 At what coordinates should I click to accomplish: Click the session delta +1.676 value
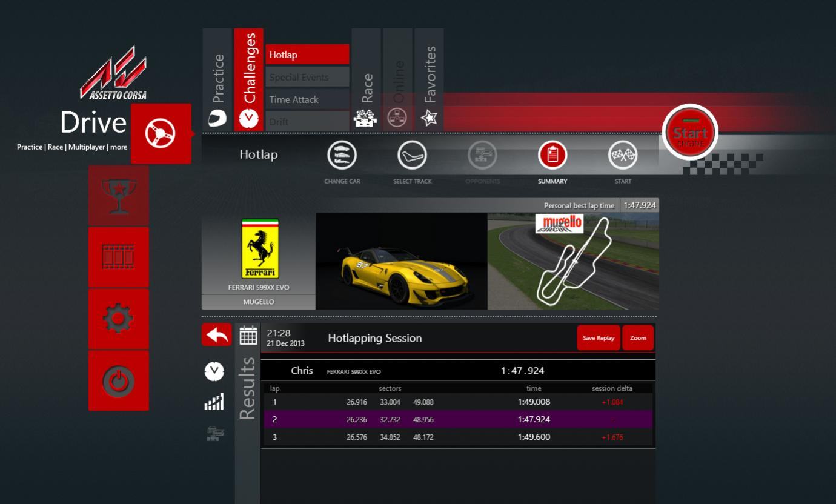tap(612, 437)
